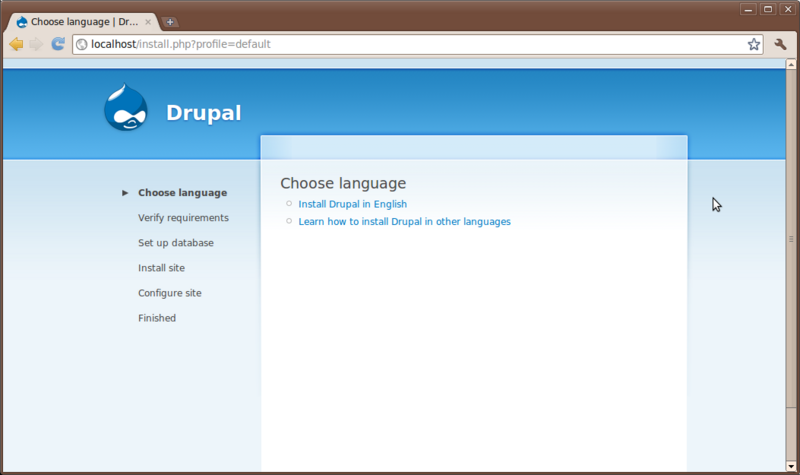The height and width of the screenshot is (475, 800).
Task: Click Install Drupal in English link
Action: pos(353,204)
